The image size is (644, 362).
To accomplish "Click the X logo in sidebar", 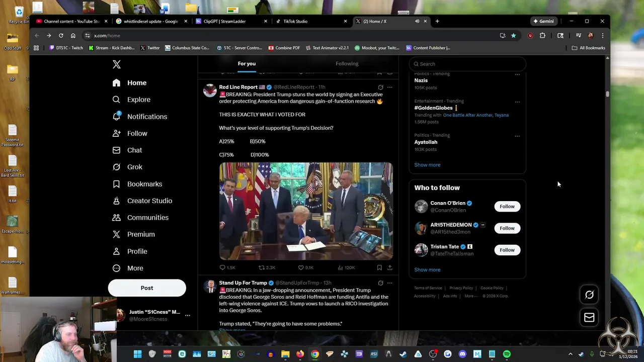I will (117, 64).
